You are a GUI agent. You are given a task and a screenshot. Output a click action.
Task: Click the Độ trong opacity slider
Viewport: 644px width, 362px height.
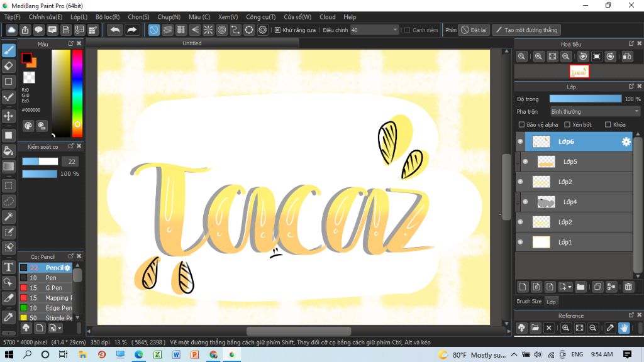(x=586, y=99)
